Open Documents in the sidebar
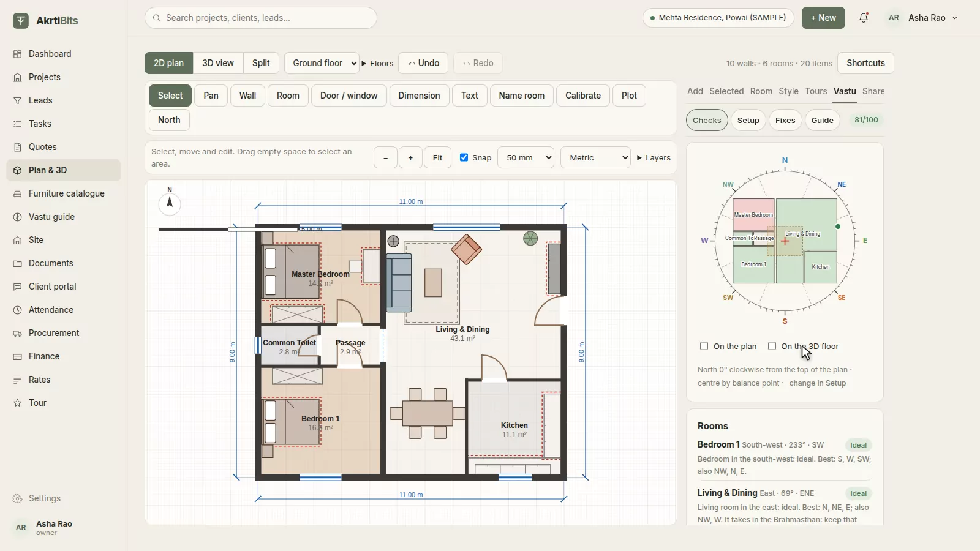The width and height of the screenshot is (980, 551). coord(64,263)
